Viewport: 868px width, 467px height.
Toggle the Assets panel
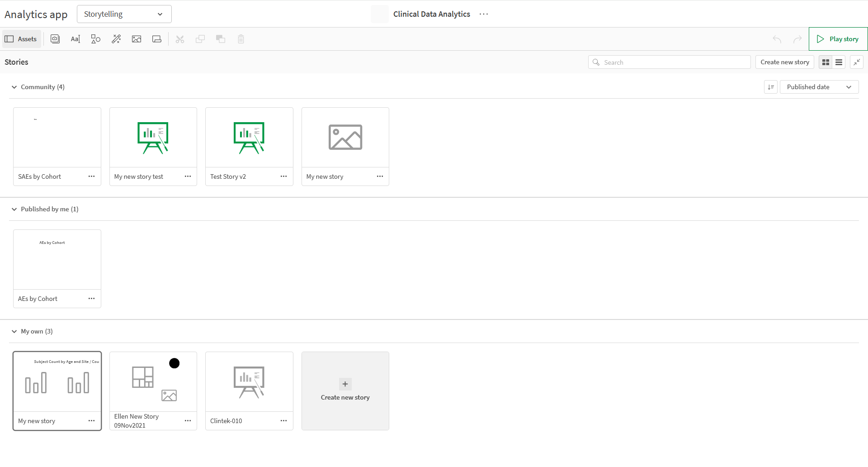click(x=21, y=39)
